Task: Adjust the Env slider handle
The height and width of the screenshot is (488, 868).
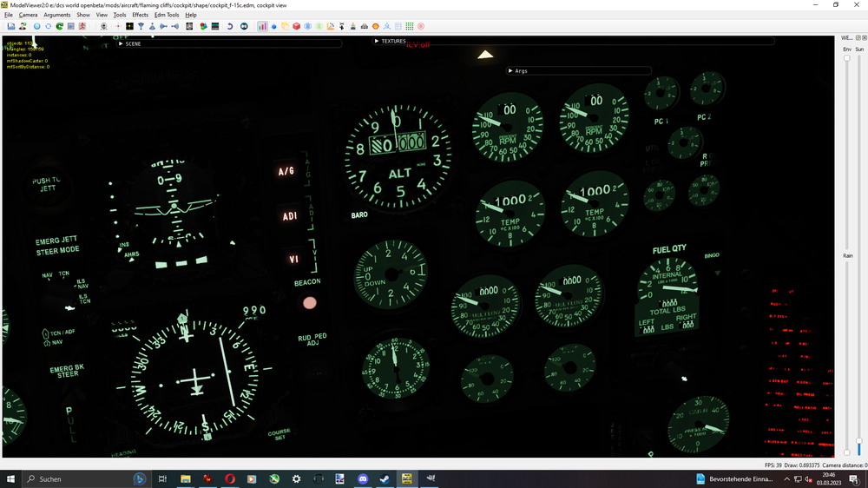Action: (x=847, y=57)
